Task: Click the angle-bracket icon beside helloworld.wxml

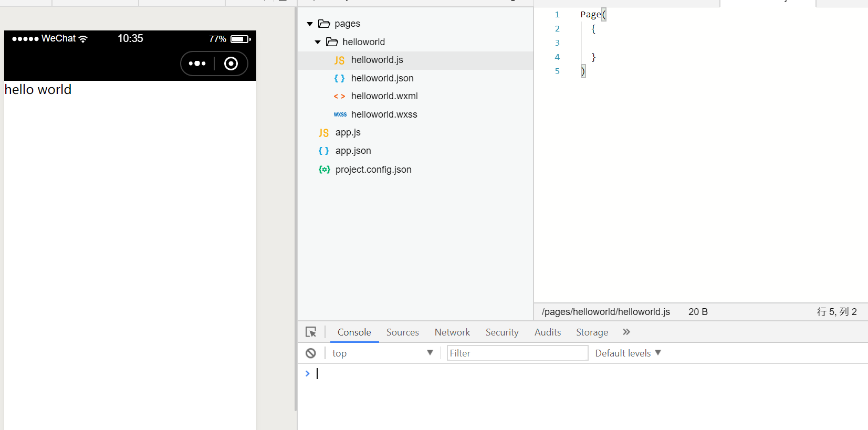Action: pyautogui.click(x=339, y=97)
